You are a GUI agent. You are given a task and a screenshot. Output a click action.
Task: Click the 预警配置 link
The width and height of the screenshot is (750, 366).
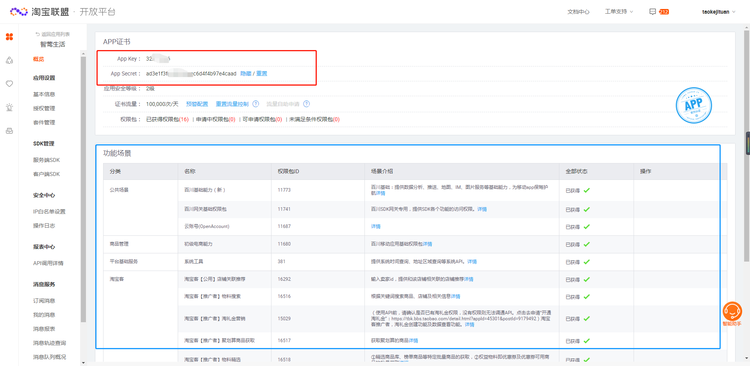[x=197, y=104]
